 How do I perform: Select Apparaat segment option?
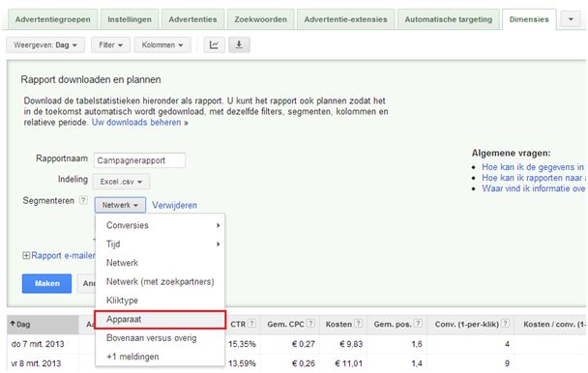[x=161, y=320]
